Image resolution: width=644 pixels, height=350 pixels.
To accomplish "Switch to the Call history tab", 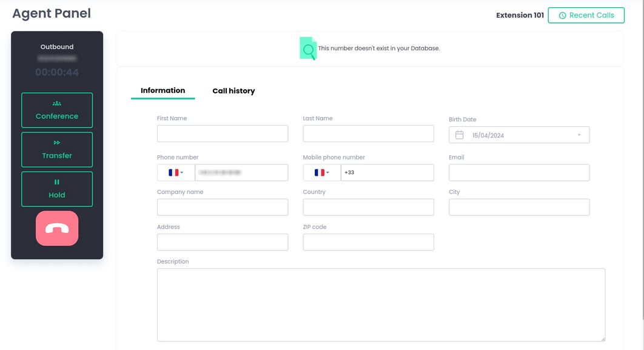I will coord(233,91).
